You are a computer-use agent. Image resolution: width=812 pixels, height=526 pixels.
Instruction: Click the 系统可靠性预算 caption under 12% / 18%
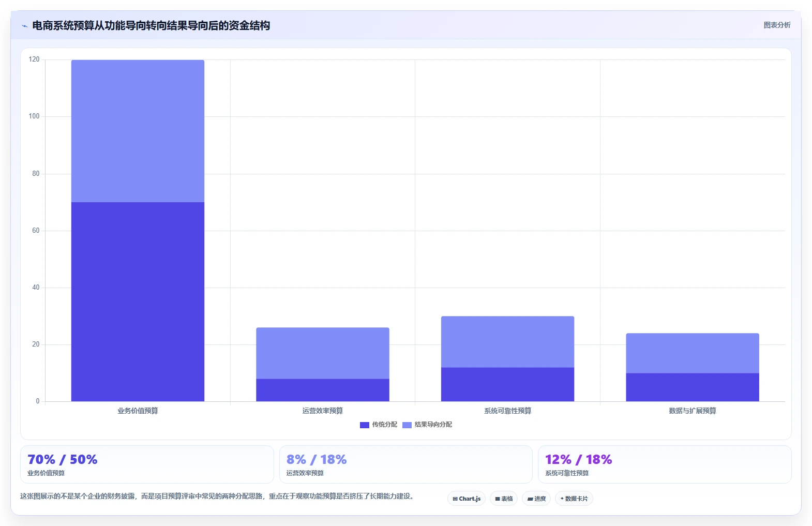pyautogui.click(x=567, y=473)
